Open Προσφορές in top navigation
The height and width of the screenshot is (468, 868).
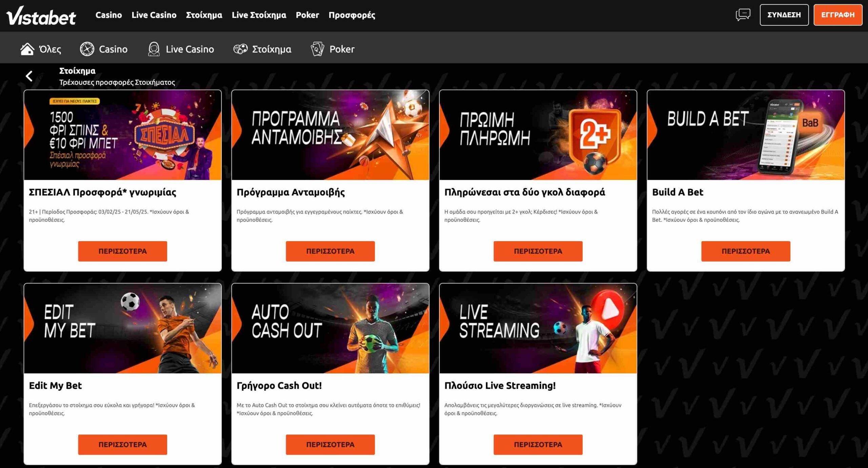(352, 15)
